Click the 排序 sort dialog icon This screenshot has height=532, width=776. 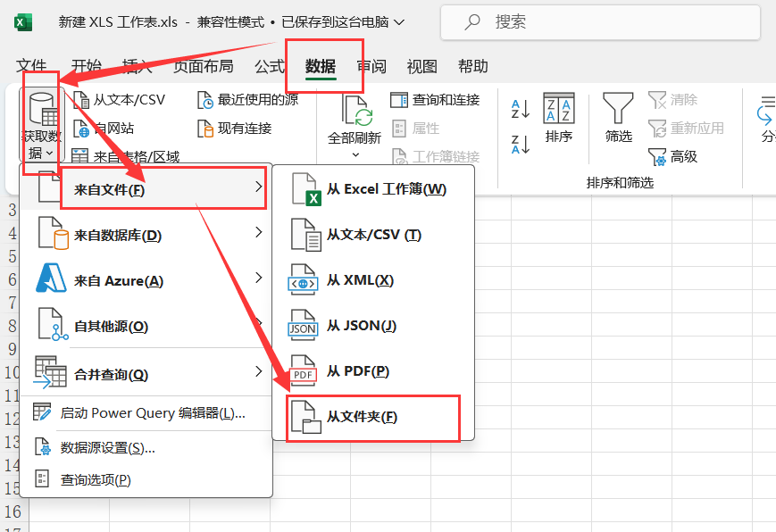559,109
